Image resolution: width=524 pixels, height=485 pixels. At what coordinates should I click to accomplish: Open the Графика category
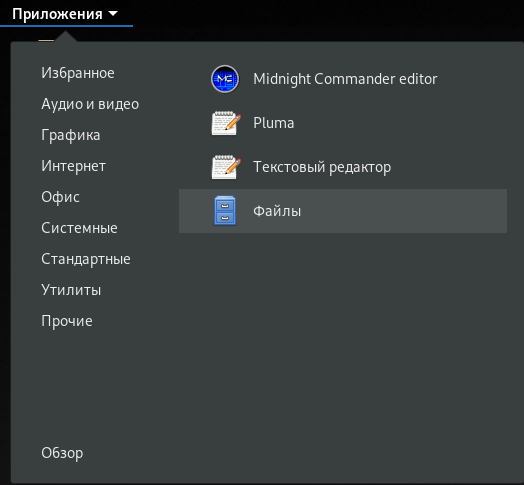[x=71, y=135]
